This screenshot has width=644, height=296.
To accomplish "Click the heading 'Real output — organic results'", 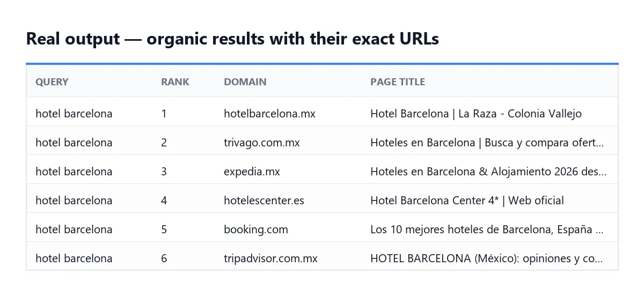I will click(x=232, y=39).
